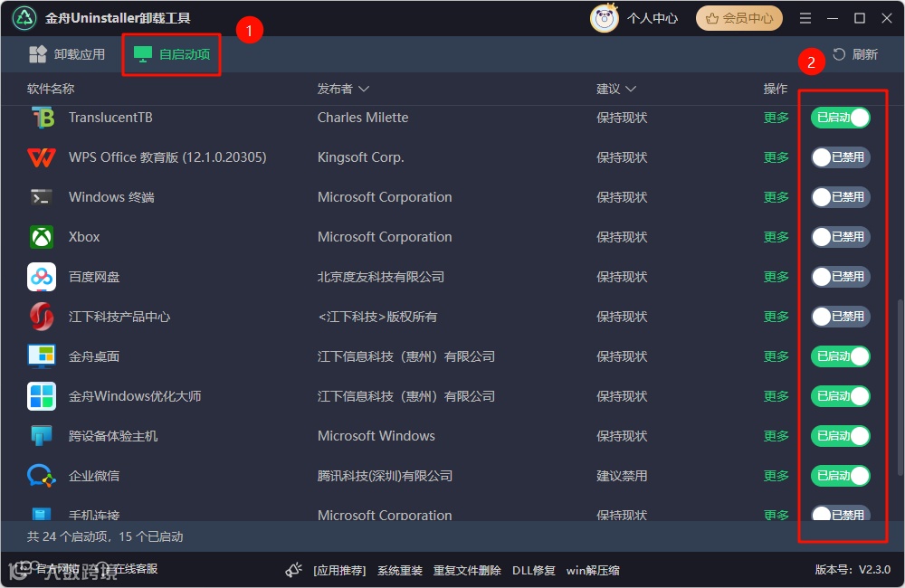Click the megaphone announcement icon
Image resolution: width=905 pixels, height=588 pixels.
pos(294,570)
